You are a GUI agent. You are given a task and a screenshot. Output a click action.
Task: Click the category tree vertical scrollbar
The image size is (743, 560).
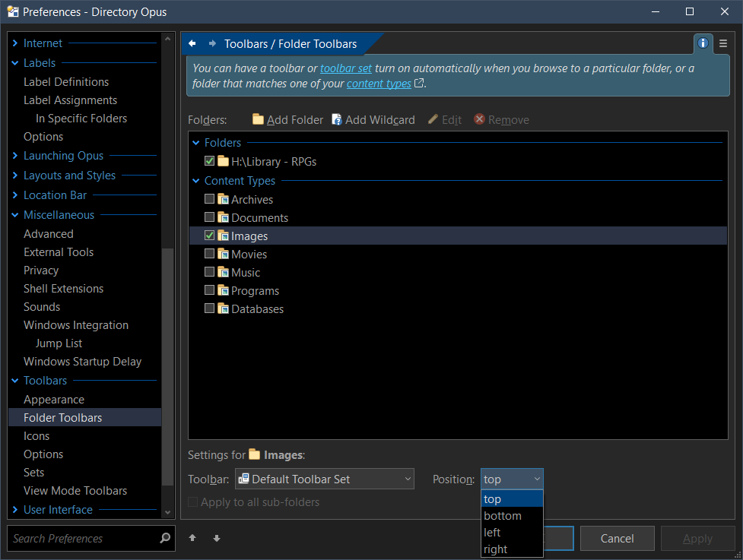pyautogui.click(x=167, y=367)
